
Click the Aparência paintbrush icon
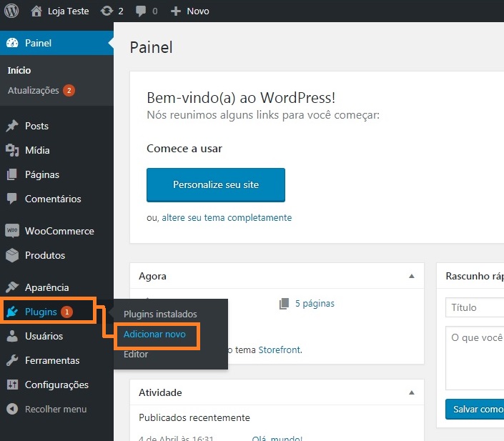[x=12, y=287]
